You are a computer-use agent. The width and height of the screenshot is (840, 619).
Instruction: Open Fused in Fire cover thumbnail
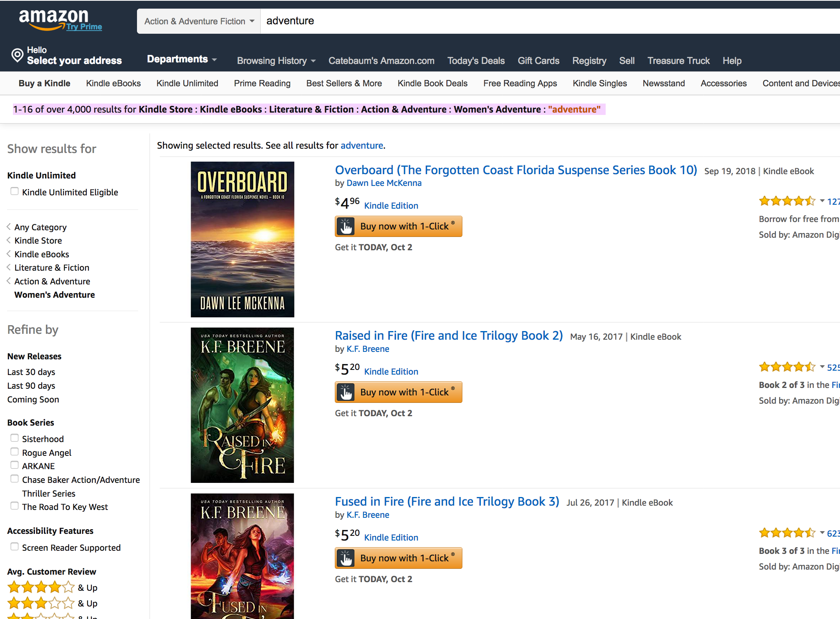point(242,556)
